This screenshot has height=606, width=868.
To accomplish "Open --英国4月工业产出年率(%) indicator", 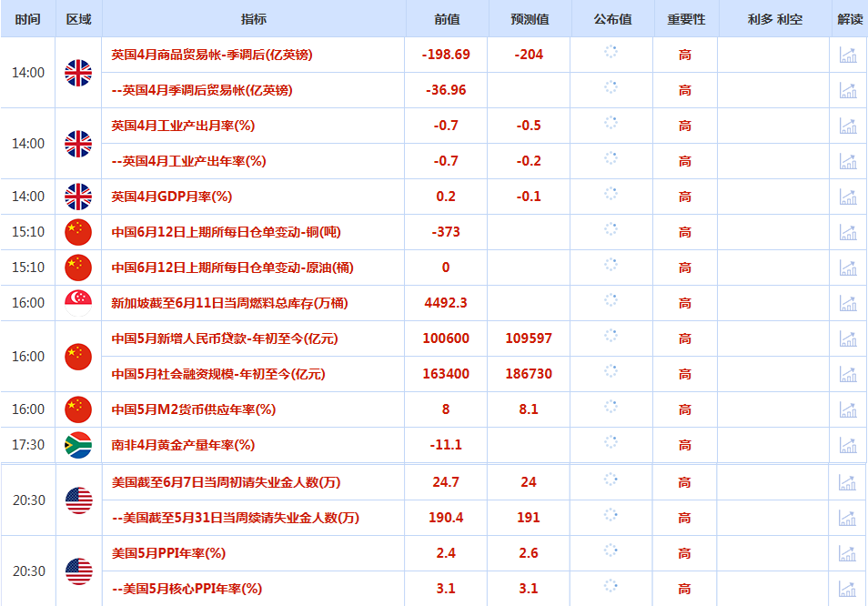I will 188,161.
